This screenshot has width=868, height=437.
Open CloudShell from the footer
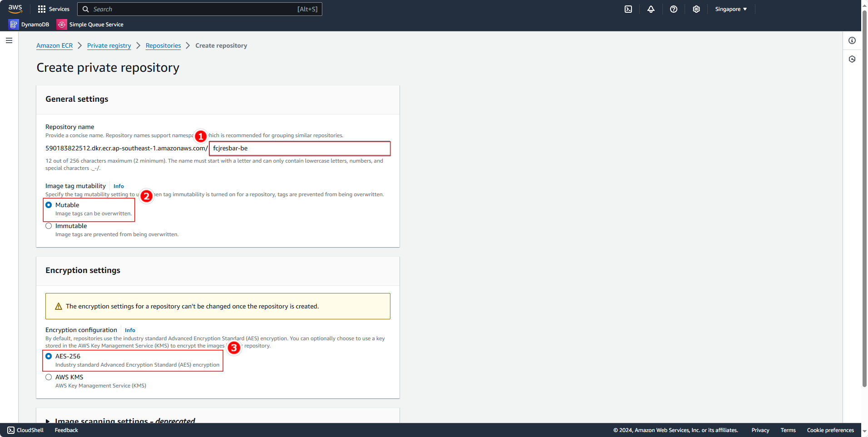point(25,430)
